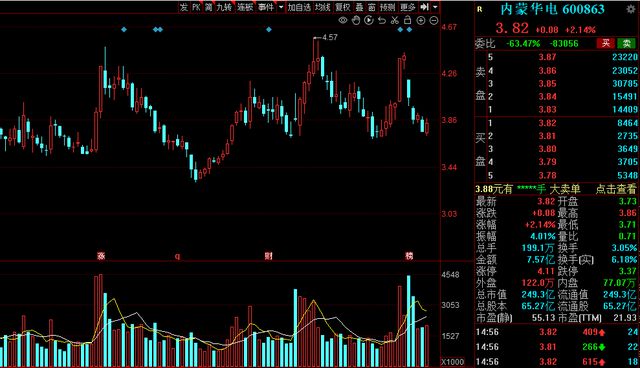640x368 pixels.
Task: Select the scissors cut tool
Action: pos(394,20)
